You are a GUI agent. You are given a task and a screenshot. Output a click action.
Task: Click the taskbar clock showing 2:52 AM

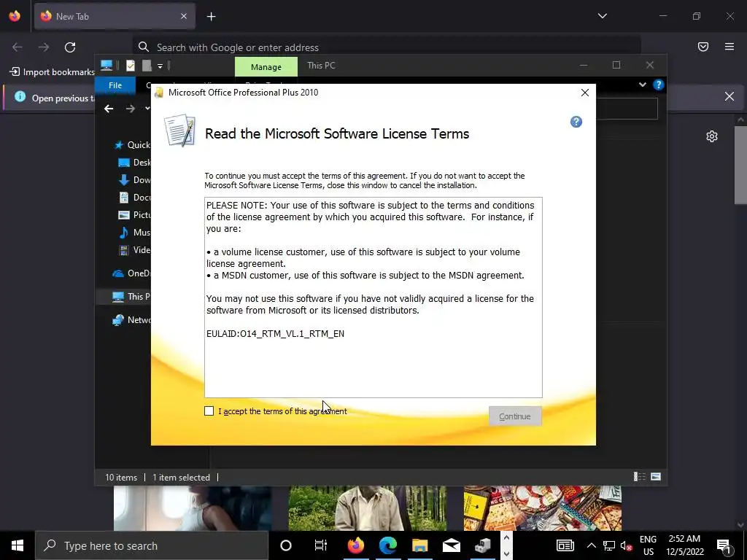point(684,545)
